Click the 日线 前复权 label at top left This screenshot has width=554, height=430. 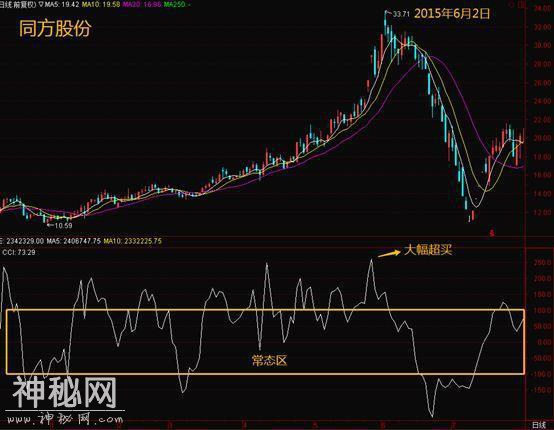[x=18, y=5]
